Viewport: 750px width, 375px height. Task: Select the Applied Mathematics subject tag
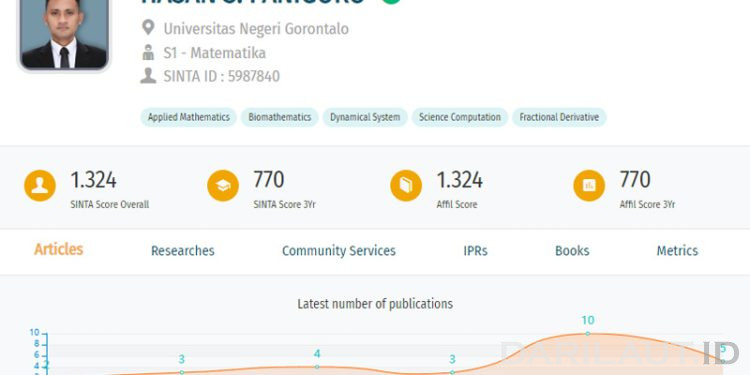tap(188, 117)
